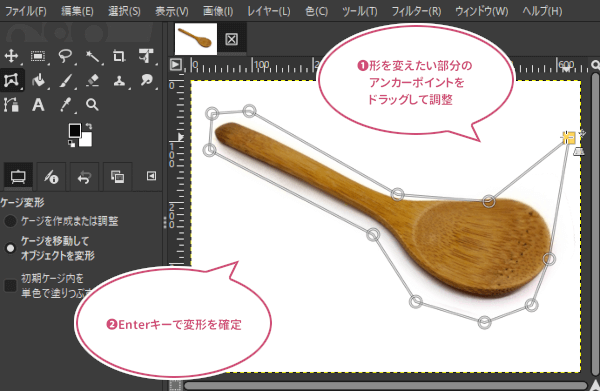
Task: Select the Paths tool
Action: pyautogui.click(x=11, y=104)
